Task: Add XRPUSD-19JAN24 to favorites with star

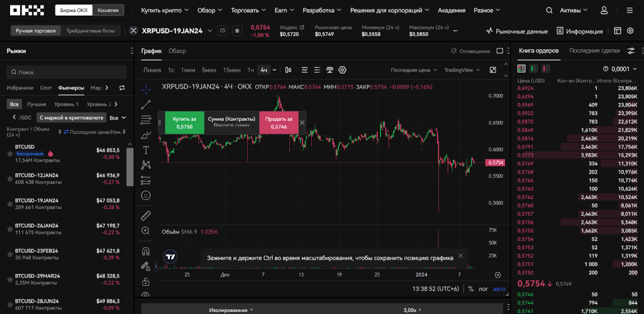Action: click(x=237, y=31)
